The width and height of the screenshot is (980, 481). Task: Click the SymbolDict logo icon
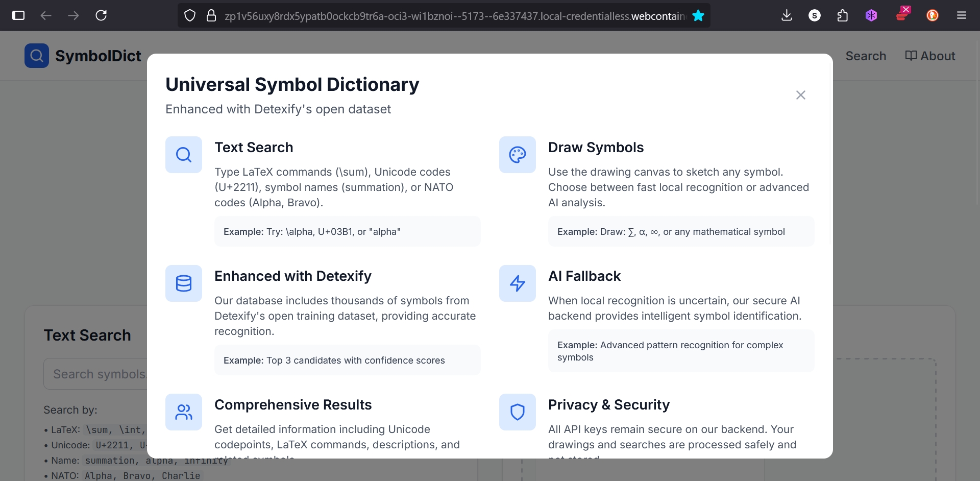(37, 56)
